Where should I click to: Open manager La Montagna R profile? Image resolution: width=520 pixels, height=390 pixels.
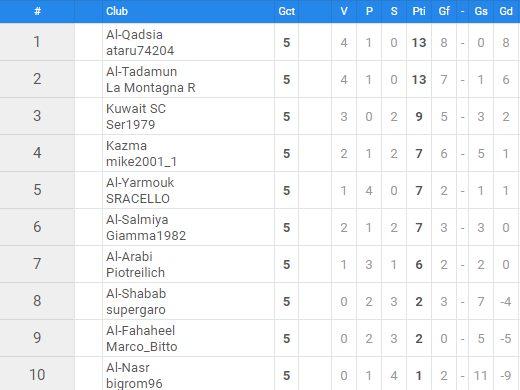(151, 88)
